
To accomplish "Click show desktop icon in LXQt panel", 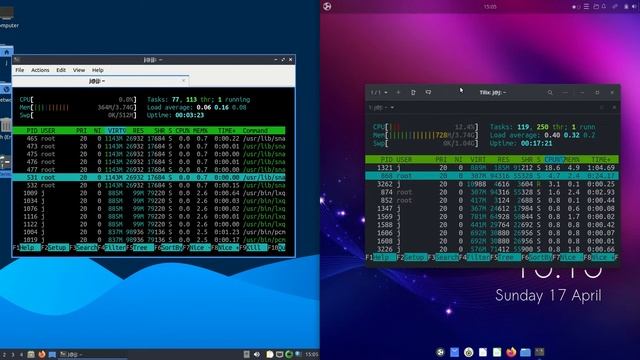I will [x=52, y=354].
